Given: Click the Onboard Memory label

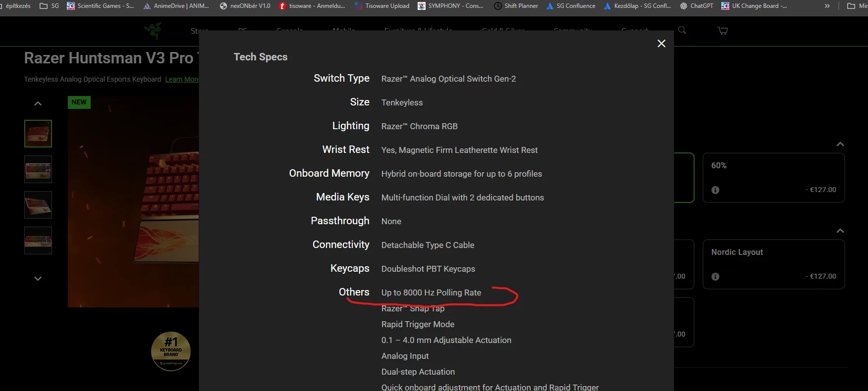Looking at the screenshot, I should [329, 173].
